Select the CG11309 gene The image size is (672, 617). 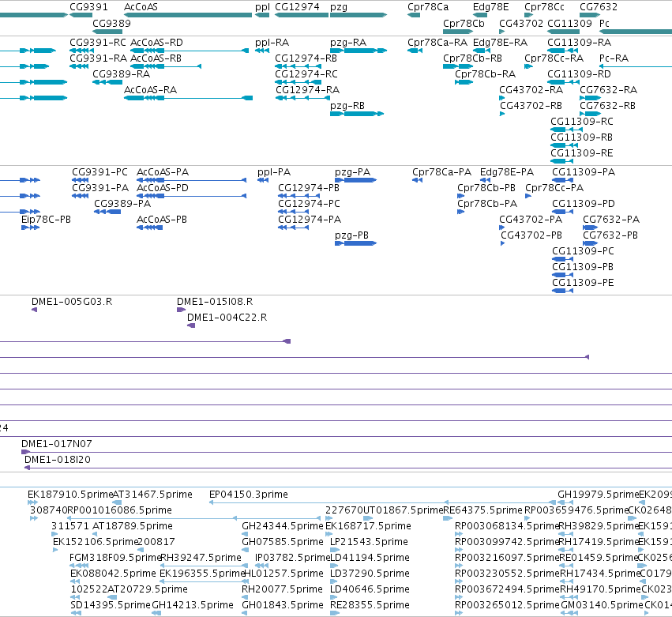[564, 32]
